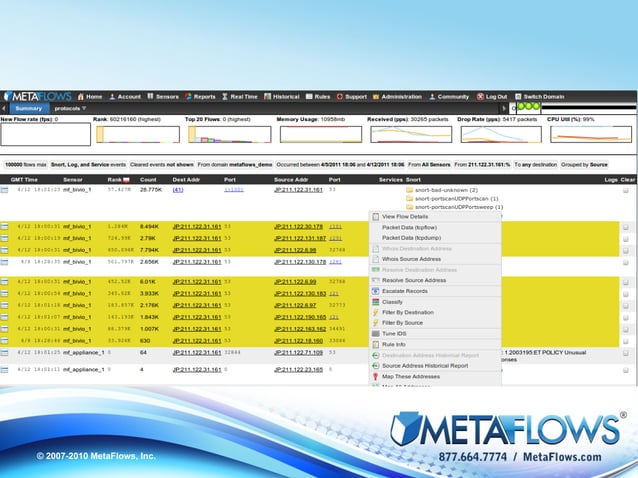
Task: Open the Drop Rate (pps) chart
Action: click(x=501, y=134)
